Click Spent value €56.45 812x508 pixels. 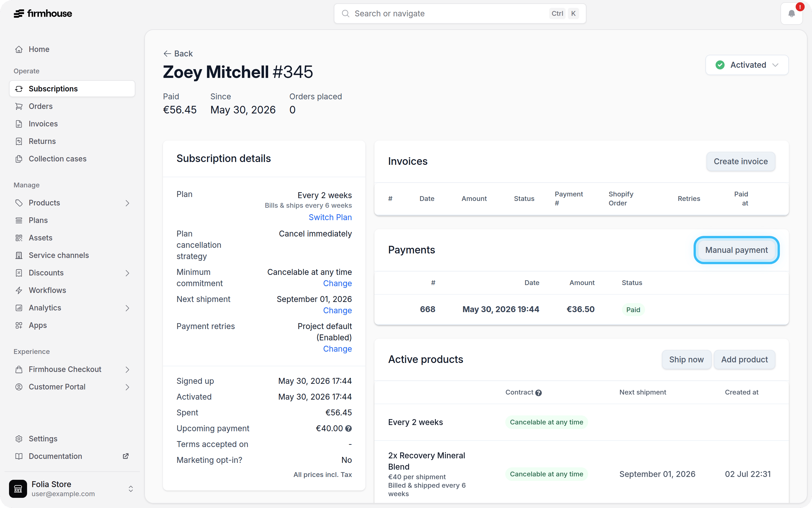point(339,413)
